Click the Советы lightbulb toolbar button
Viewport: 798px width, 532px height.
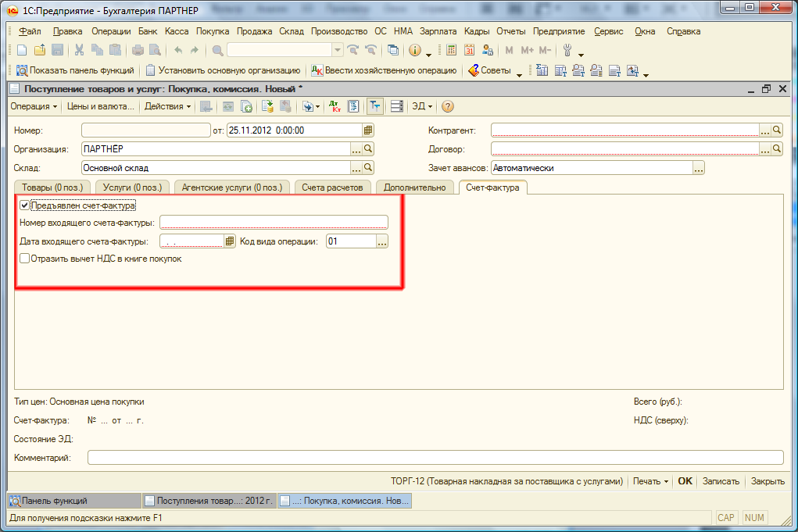pos(490,70)
